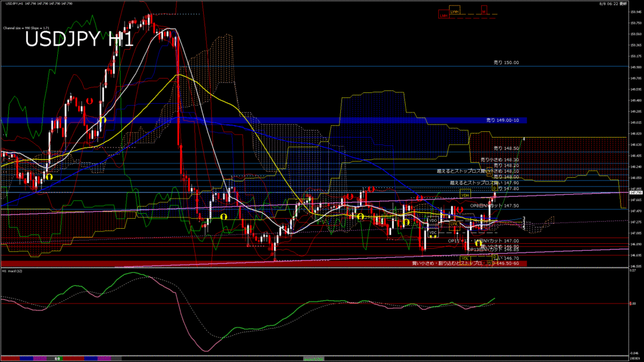Select the 売り 150.00 price line label
Viewport: 644px width, 362px height.
click(x=506, y=63)
